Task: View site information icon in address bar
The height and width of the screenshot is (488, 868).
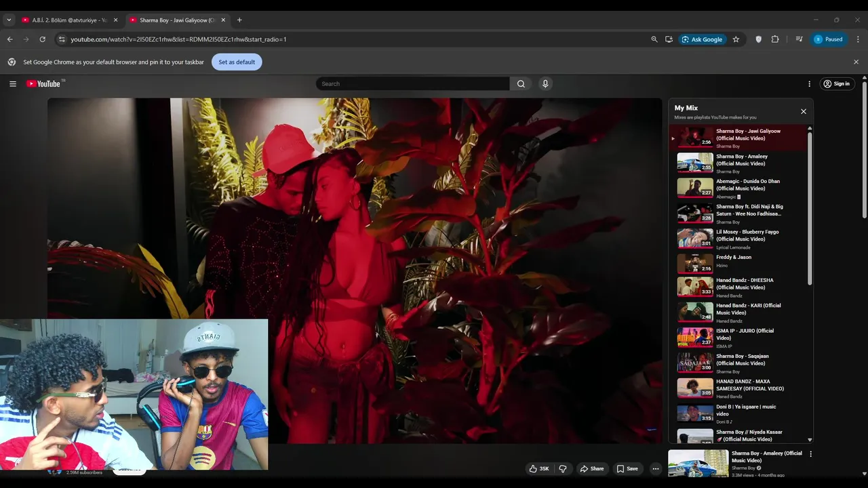Action: pos(62,39)
